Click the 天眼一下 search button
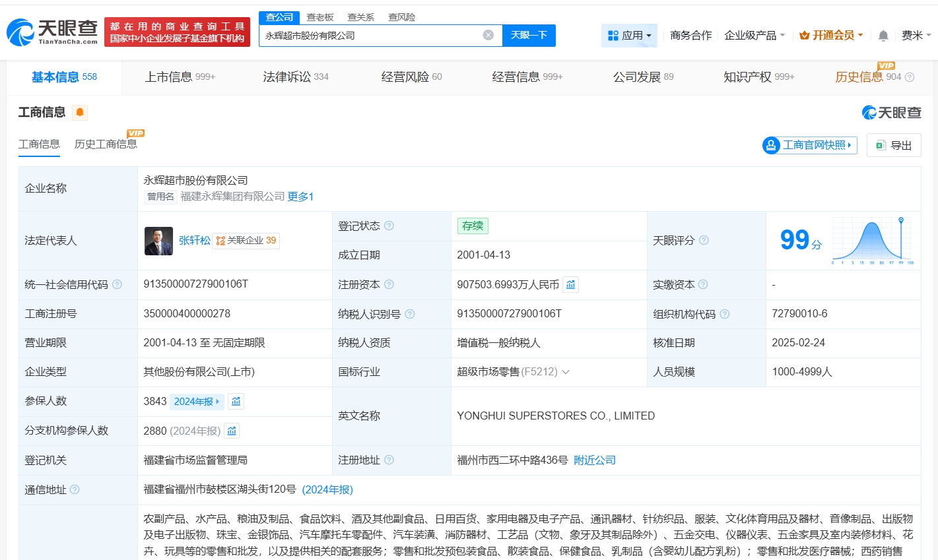Screen dimensions: 938x560 click(529, 36)
